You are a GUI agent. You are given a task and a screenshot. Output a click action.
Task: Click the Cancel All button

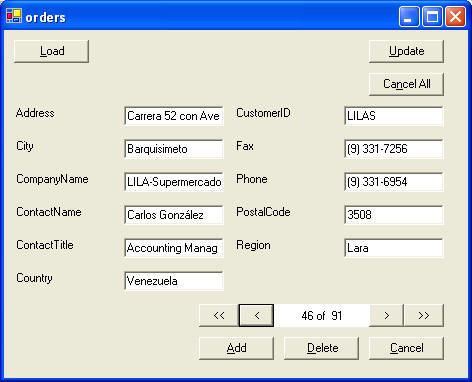click(406, 84)
